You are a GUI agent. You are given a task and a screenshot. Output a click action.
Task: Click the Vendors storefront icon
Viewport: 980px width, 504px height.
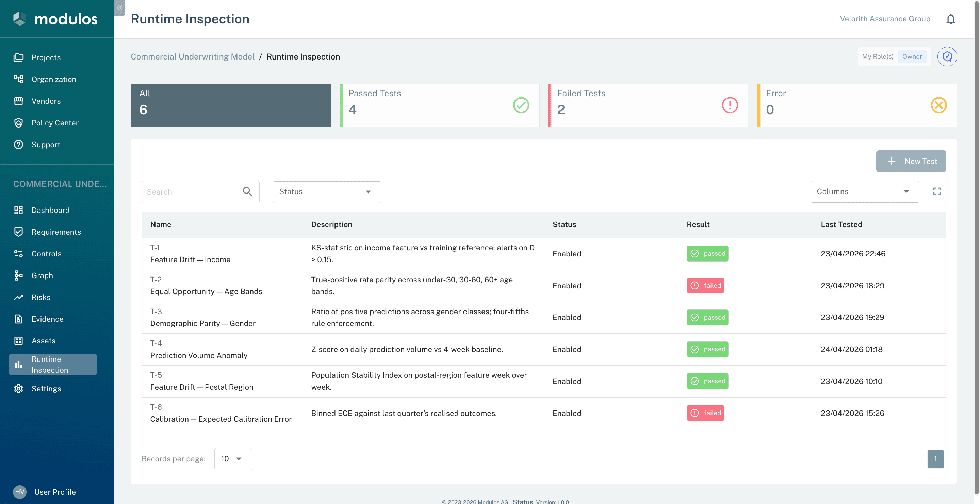[x=19, y=101]
